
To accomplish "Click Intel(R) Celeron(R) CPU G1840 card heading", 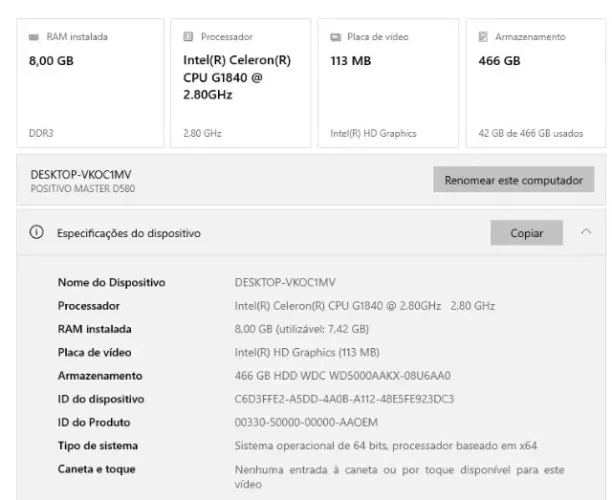I will coord(237,77).
